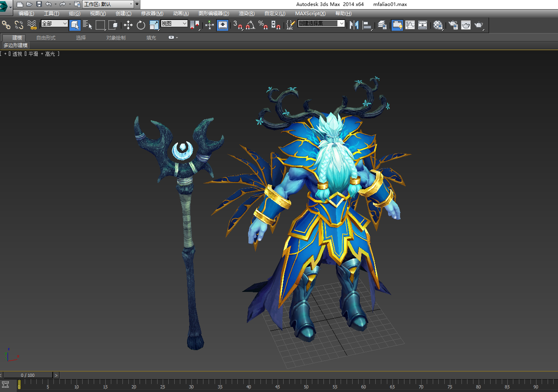The height and width of the screenshot is (392, 558).
Task: Open the 工具(T) menu
Action: pos(51,14)
